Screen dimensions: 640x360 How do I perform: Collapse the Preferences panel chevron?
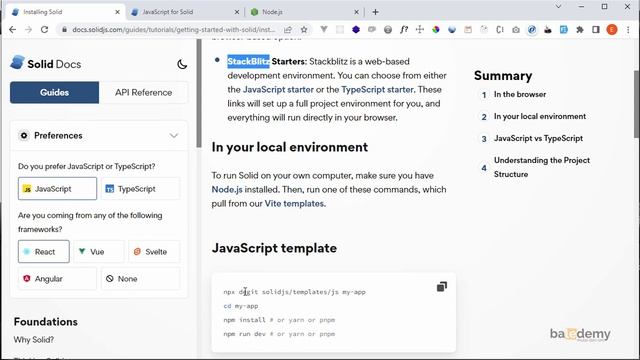coord(174,136)
